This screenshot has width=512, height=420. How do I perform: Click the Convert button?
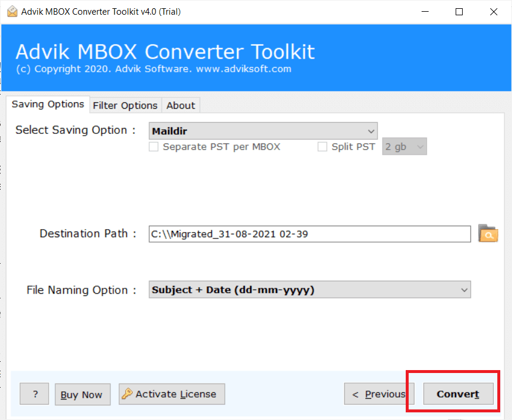[x=458, y=394]
